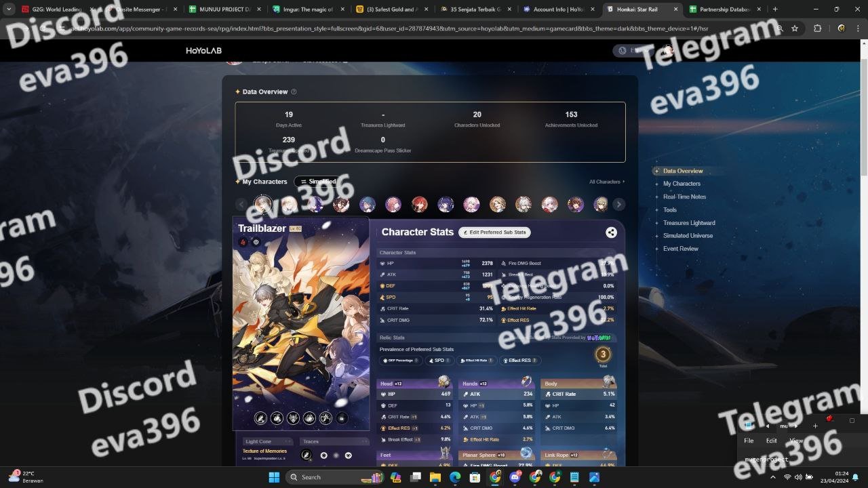Image resolution: width=868 pixels, height=488 pixels.
Task: Open the File menu in Notepad window
Action: [x=749, y=441]
